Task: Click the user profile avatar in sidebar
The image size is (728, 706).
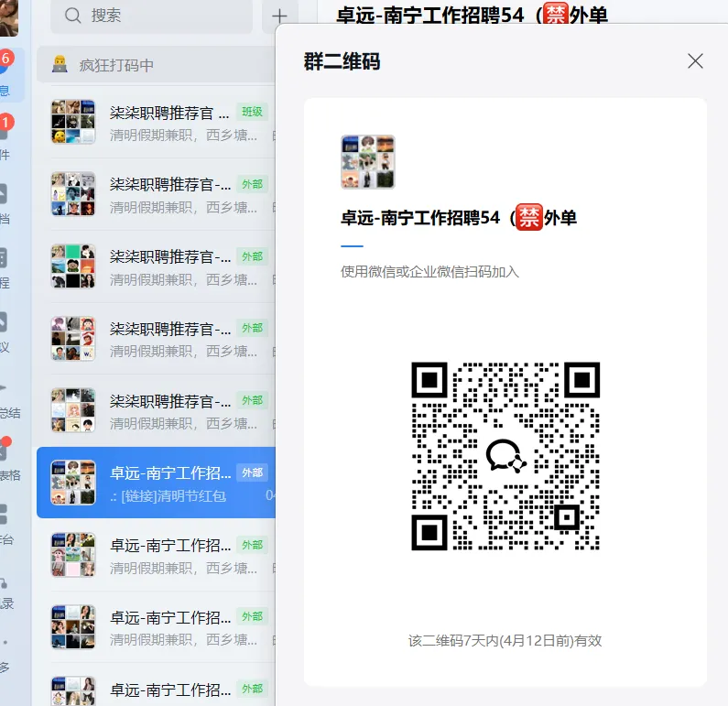Action: (x=8, y=16)
